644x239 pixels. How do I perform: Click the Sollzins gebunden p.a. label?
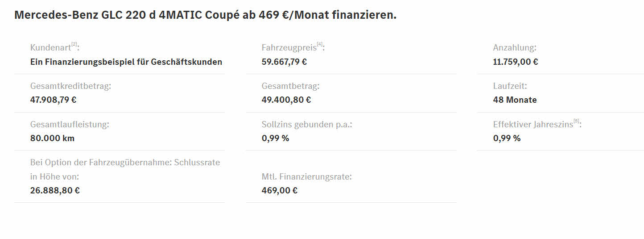click(307, 124)
